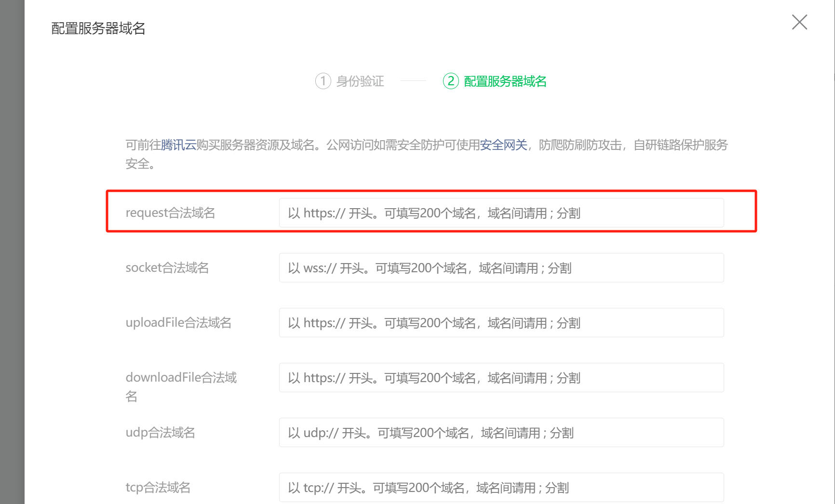Click the tcp合法域名 input field
This screenshot has height=504, width=835.
[x=501, y=487]
